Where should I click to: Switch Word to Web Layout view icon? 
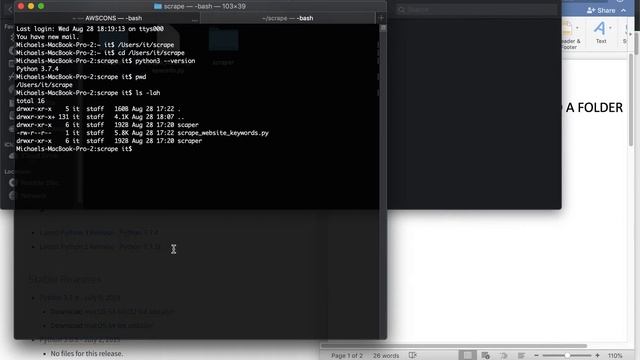(x=485, y=356)
